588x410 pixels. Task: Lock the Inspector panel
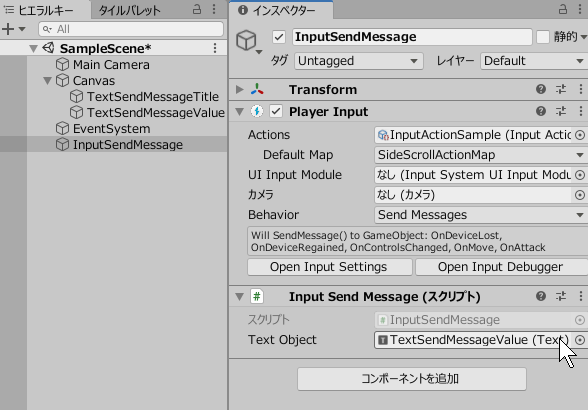(x=562, y=9)
